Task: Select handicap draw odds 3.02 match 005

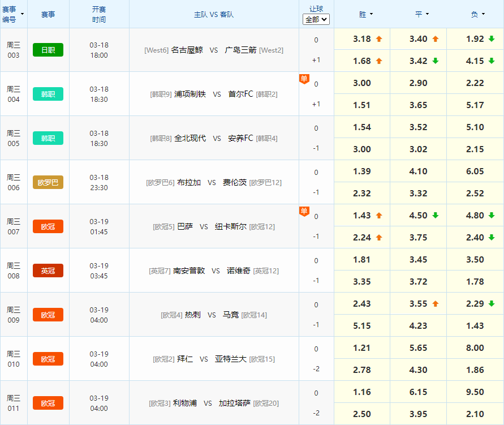Action: (x=418, y=149)
